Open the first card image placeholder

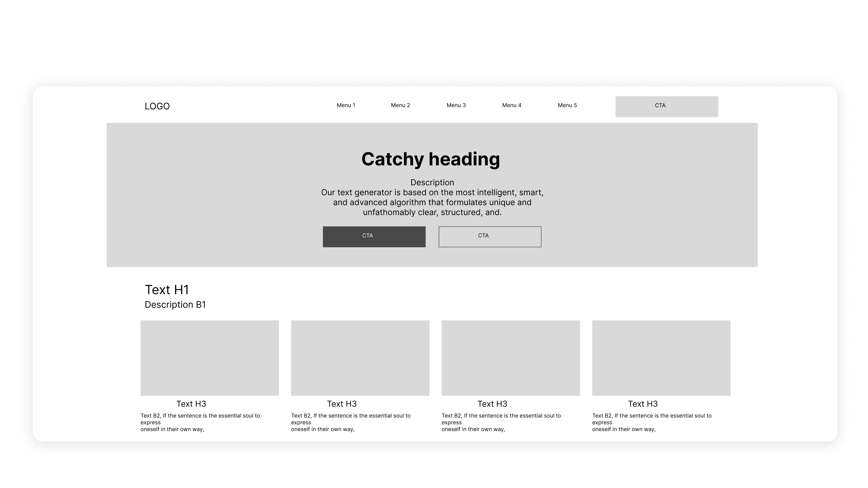click(210, 358)
